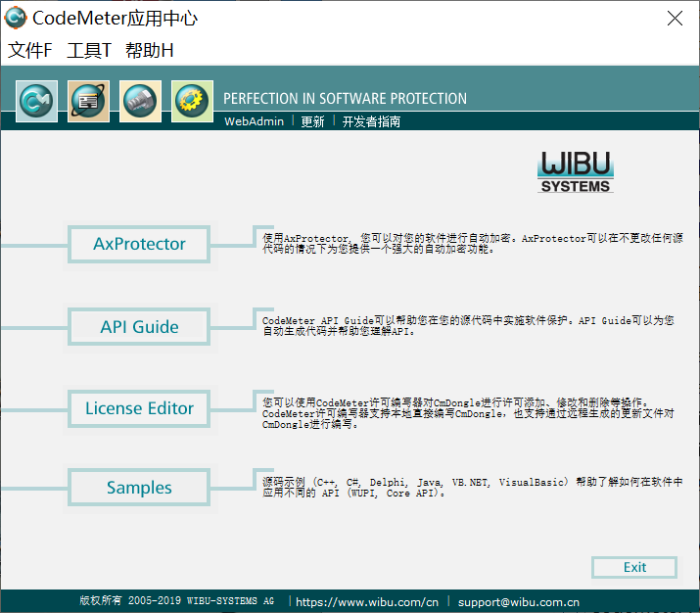Open the 帮助H menu
This screenshot has height=613, width=700.
(x=150, y=50)
